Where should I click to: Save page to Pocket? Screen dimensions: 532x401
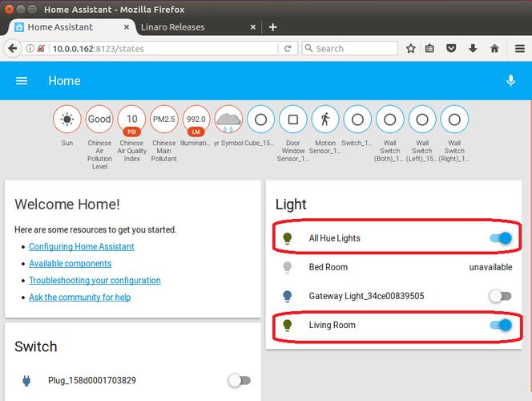point(451,49)
